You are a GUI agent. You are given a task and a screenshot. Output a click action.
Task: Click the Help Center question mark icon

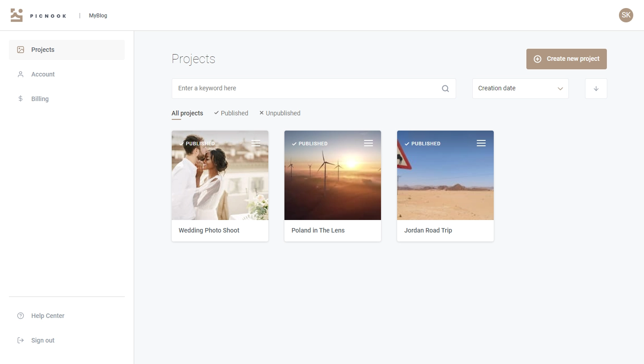coord(21,316)
